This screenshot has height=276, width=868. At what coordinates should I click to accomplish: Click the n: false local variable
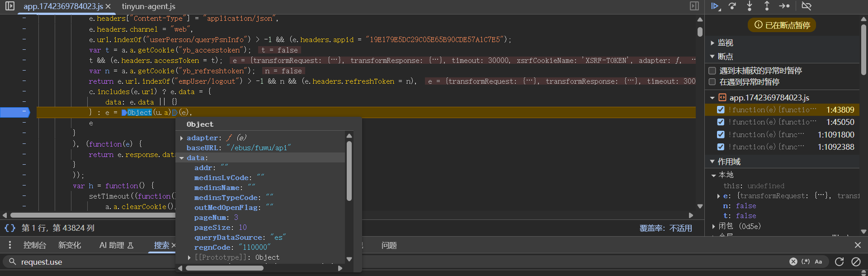click(x=739, y=206)
